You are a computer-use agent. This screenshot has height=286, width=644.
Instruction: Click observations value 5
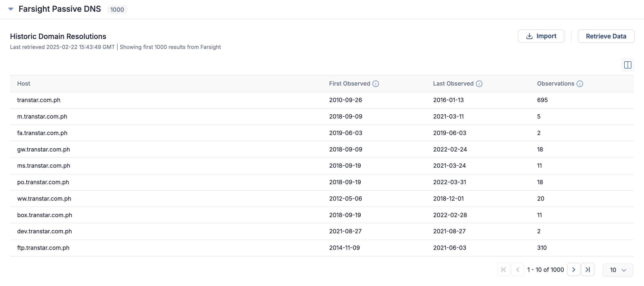point(539,117)
